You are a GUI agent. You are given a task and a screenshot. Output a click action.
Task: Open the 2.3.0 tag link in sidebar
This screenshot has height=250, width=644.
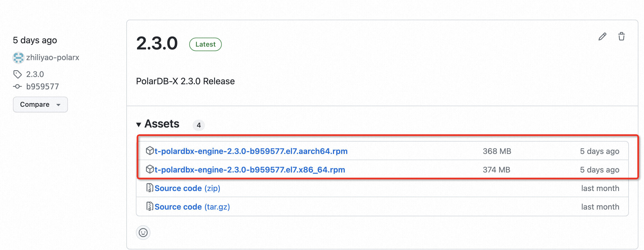[35, 74]
